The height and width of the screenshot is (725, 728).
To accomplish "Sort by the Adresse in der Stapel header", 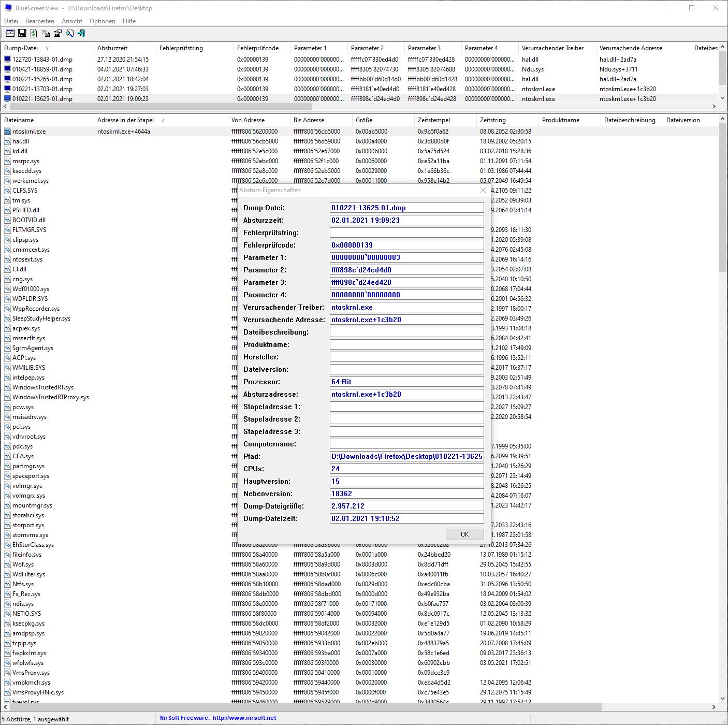I will click(x=161, y=120).
